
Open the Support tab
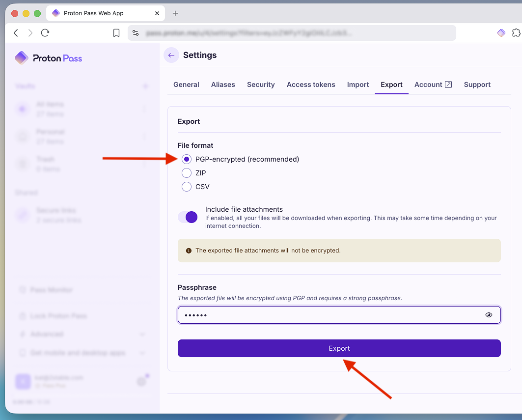[477, 84]
